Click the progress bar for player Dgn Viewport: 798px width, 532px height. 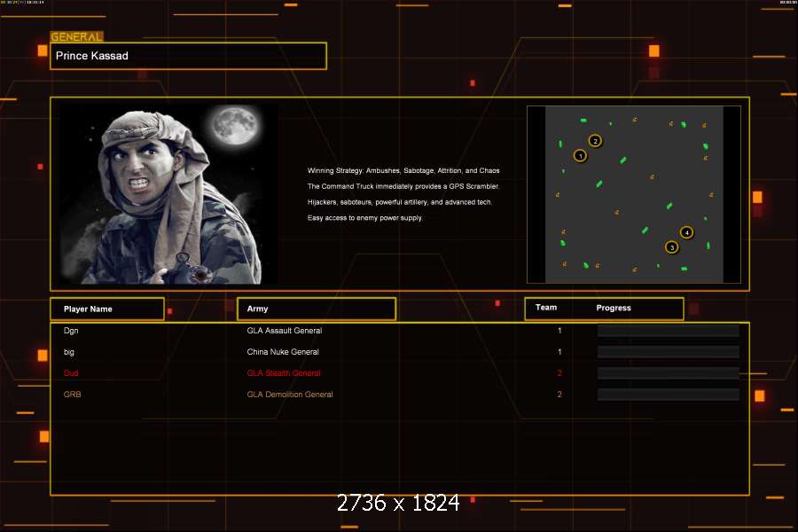click(x=668, y=331)
